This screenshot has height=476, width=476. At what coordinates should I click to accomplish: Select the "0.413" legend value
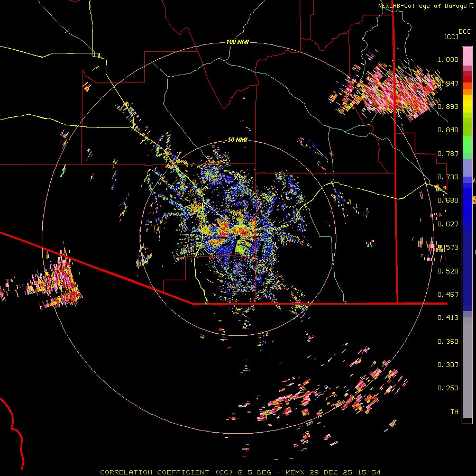(448, 318)
